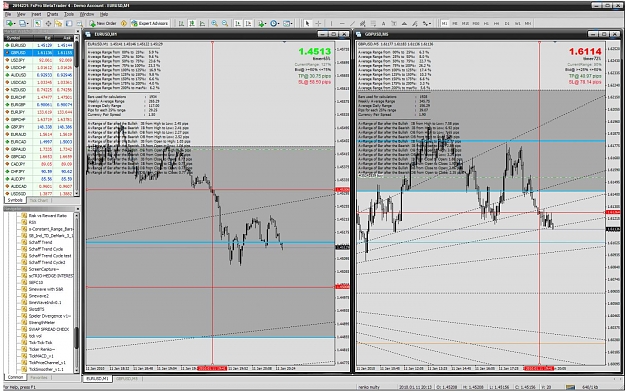Open the Help menu
This screenshot has height=392, width=625.
104,14
